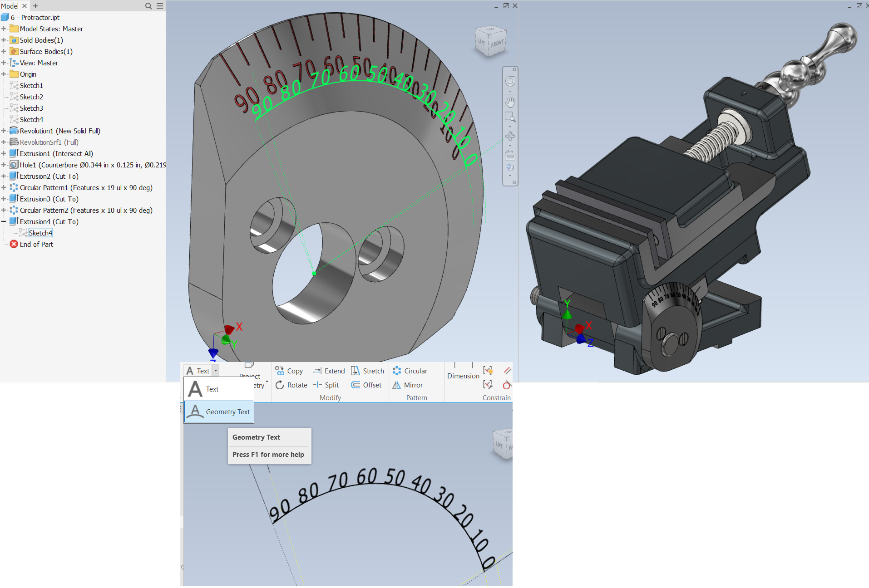
Task: Select the Pan tool in the navigation bar
Action: click(x=510, y=102)
